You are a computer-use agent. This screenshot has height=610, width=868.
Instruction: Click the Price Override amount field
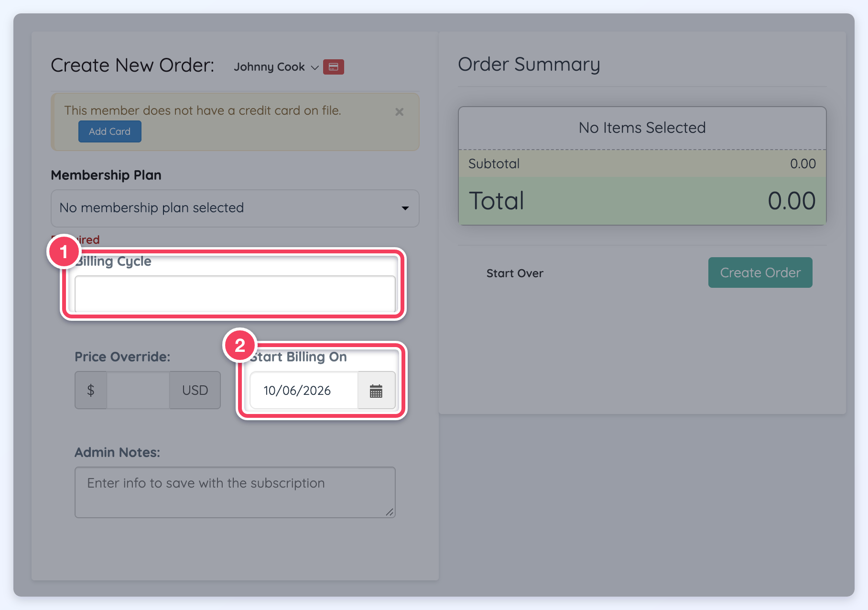[138, 390]
